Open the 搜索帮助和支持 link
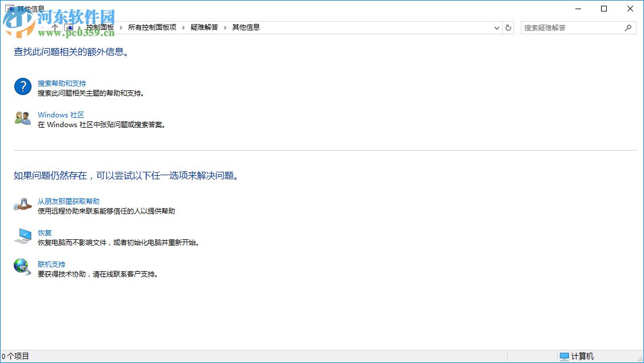This screenshot has width=644, height=363. pos(61,83)
